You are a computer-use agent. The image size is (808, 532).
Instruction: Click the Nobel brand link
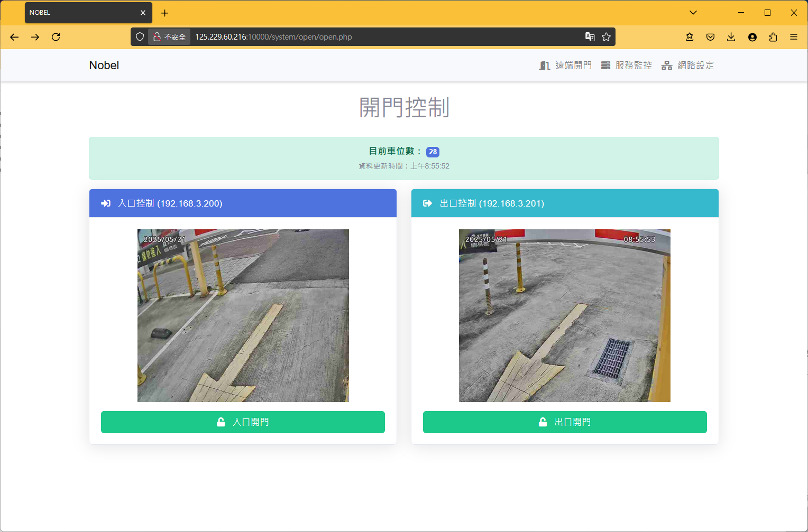104,65
